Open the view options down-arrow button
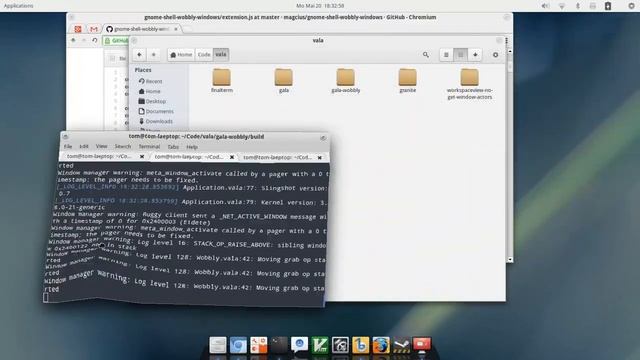This screenshot has height=360, width=640. click(475, 55)
